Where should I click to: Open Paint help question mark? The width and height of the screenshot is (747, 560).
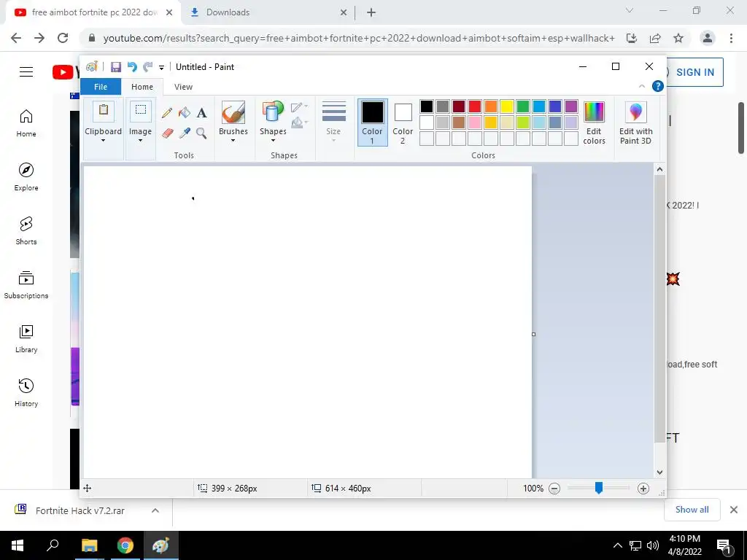coord(657,86)
